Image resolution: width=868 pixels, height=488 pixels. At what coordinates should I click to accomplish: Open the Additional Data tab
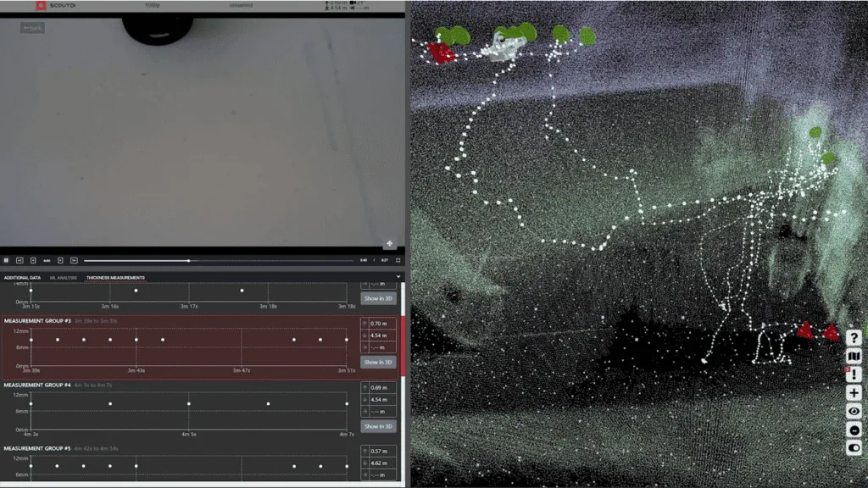point(22,278)
